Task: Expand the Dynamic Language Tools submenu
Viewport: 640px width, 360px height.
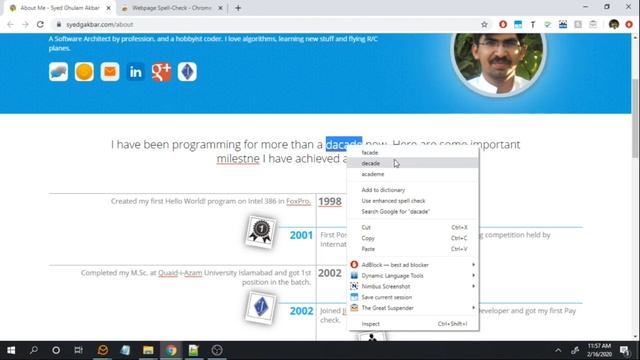Action: pyautogui.click(x=413, y=276)
